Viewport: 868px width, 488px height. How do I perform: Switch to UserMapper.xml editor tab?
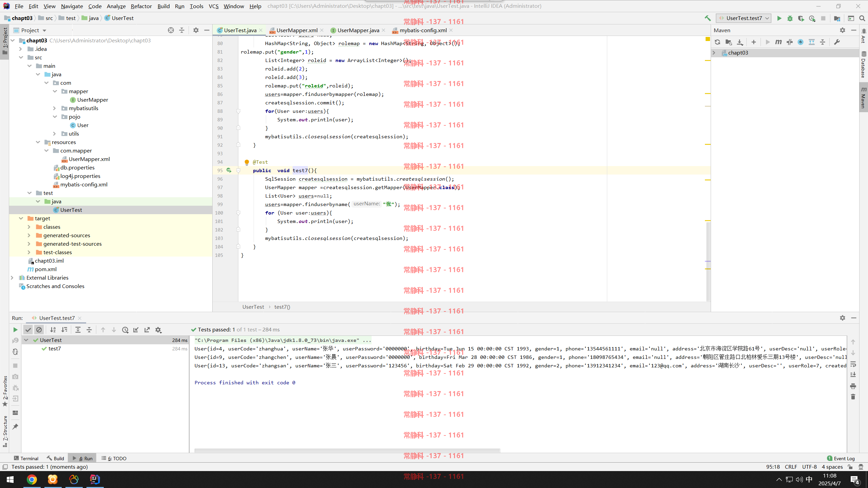tap(297, 30)
